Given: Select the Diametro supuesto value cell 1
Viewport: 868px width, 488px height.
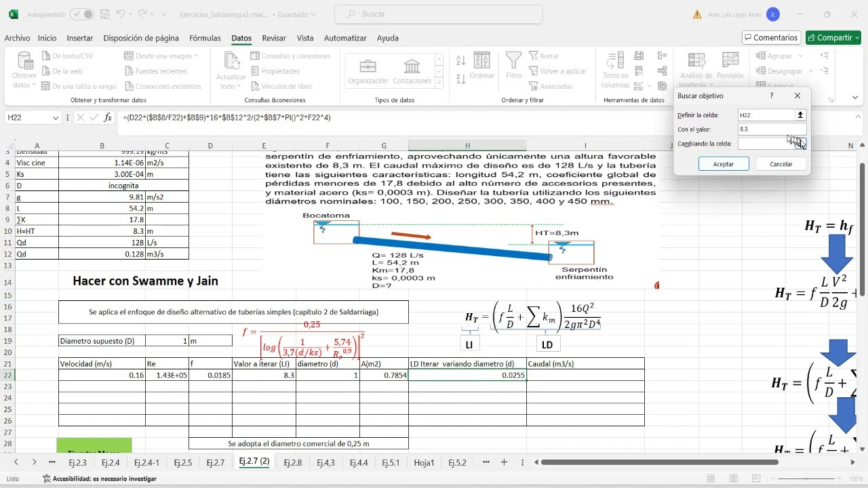Looking at the screenshot, I should pos(167,341).
